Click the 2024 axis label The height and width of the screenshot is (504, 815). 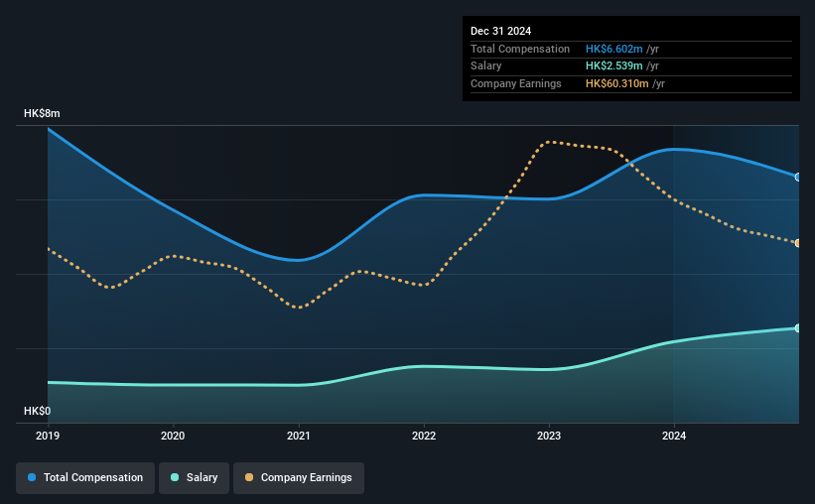(674, 436)
